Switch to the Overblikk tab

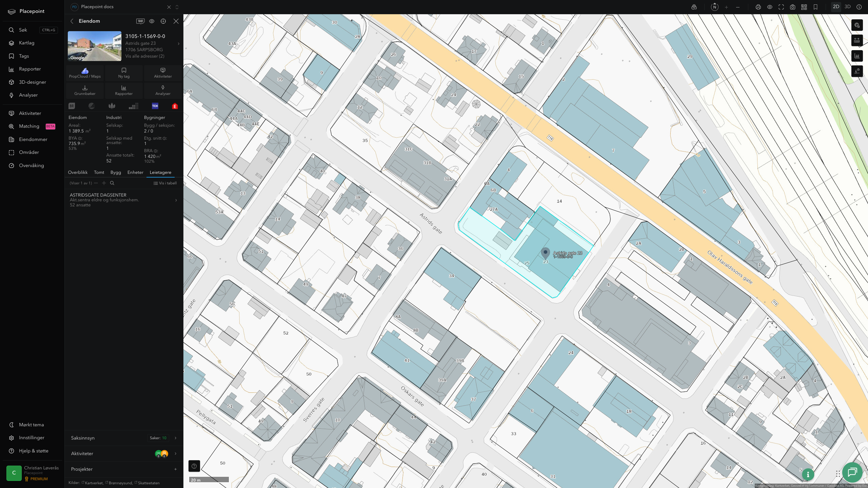pyautogui.click(x=78, y=172)
